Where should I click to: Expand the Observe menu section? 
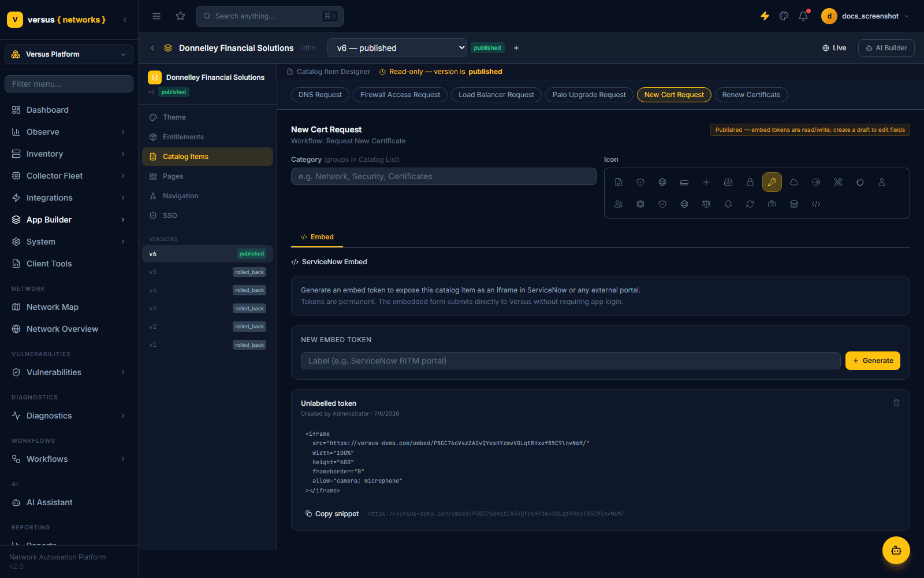(x=69, y=132)
